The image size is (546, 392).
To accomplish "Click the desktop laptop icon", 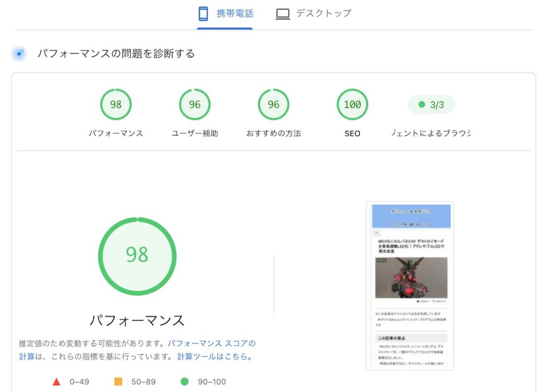I will pos(283,14).
